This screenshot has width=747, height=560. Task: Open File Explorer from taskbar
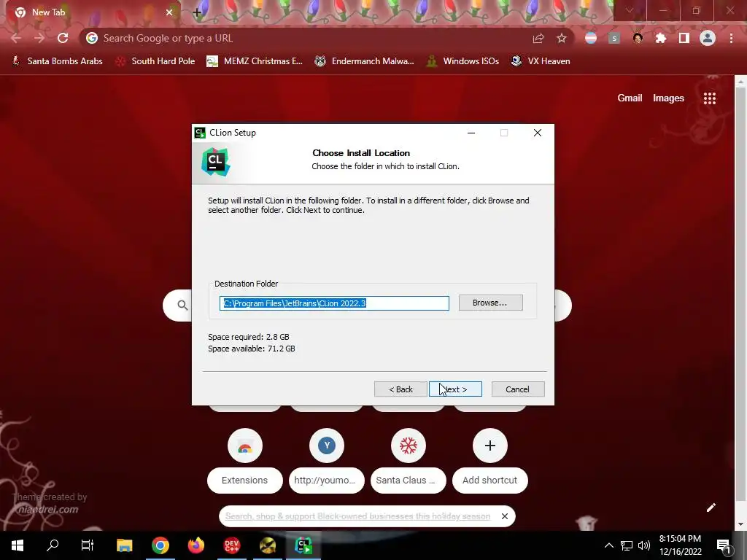(x=124, y=545)
